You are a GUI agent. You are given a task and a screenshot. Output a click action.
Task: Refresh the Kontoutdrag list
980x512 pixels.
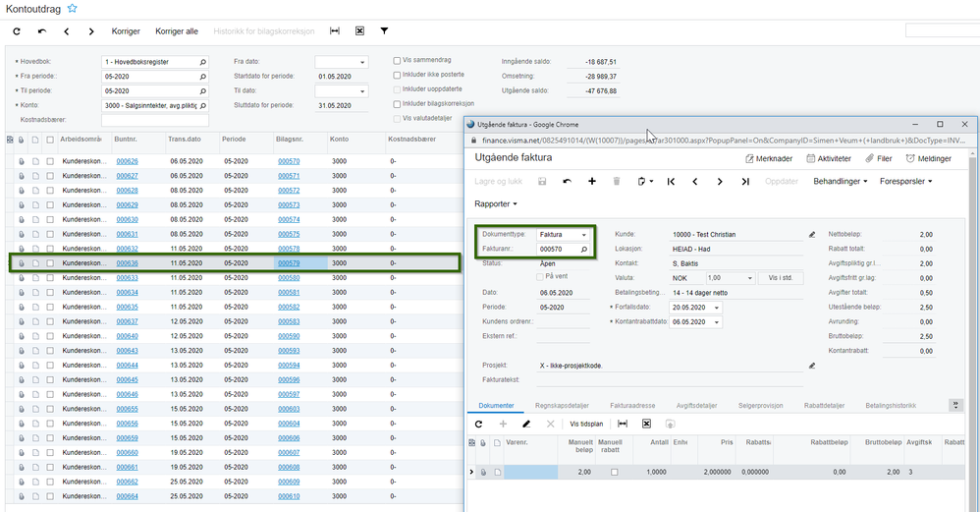[17, 31]
